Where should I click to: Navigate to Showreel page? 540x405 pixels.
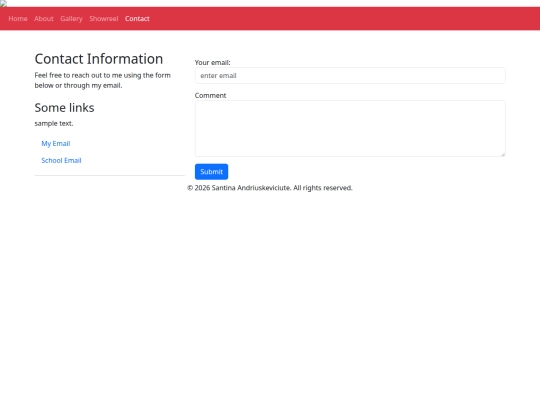[x=104, y=19]
